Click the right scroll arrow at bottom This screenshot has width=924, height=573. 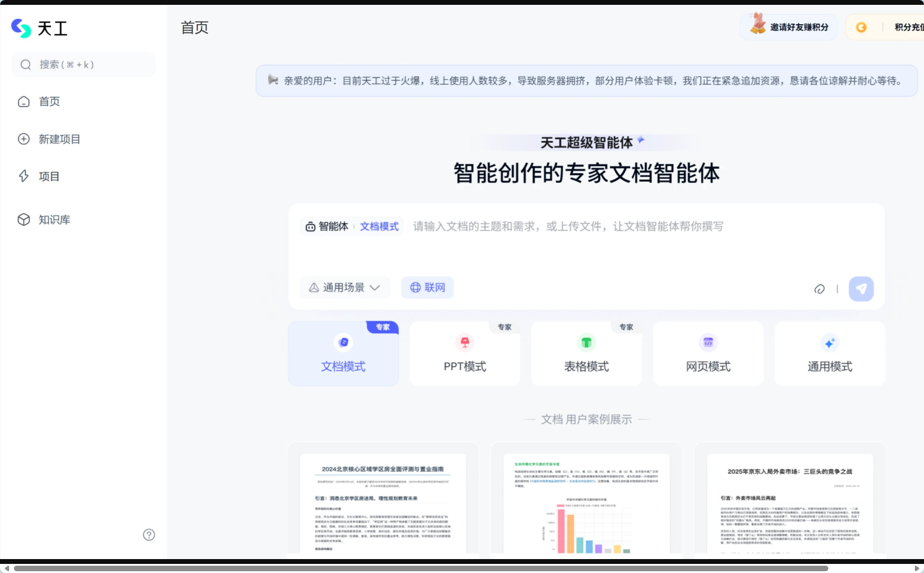[917, 568]
